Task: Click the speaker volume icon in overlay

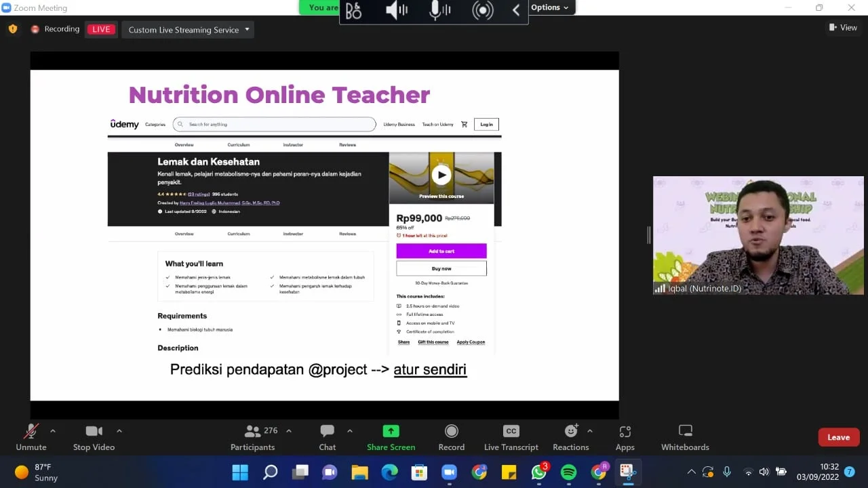Action: click(396, 10)
